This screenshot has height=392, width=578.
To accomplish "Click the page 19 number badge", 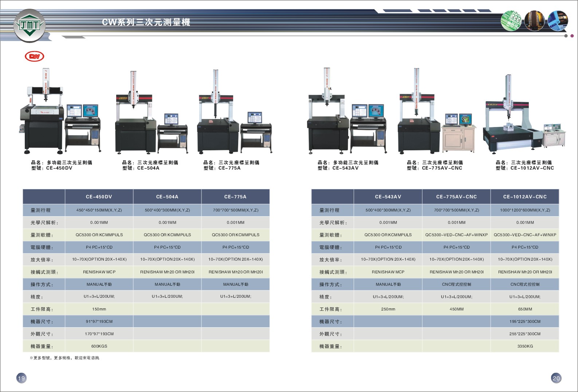I will click(21, 378).
